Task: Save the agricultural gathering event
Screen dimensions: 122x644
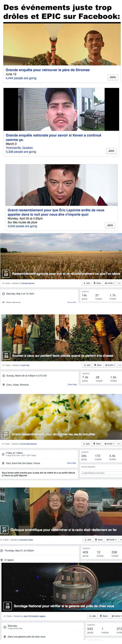Action: [x=97, y=283]
